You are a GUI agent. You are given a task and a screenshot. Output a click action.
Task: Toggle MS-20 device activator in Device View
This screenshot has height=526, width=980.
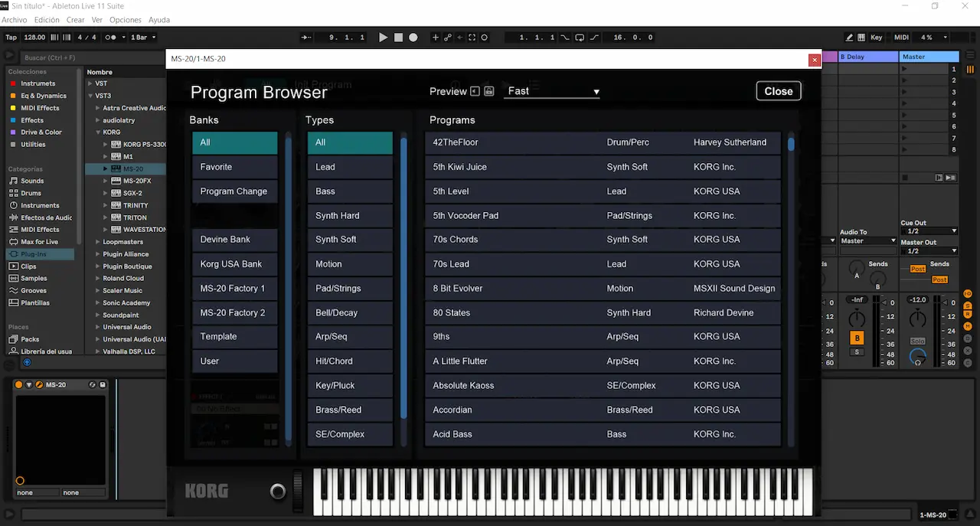point(19,384)
